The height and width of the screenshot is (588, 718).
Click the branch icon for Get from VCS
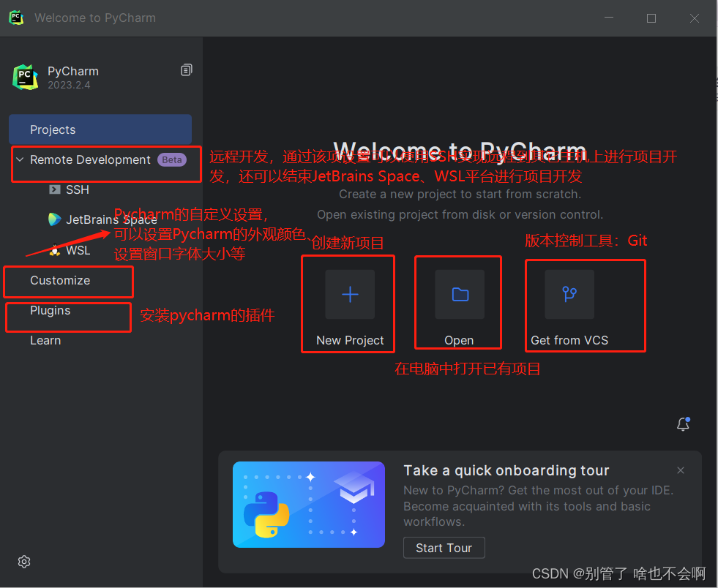point(569,294)
